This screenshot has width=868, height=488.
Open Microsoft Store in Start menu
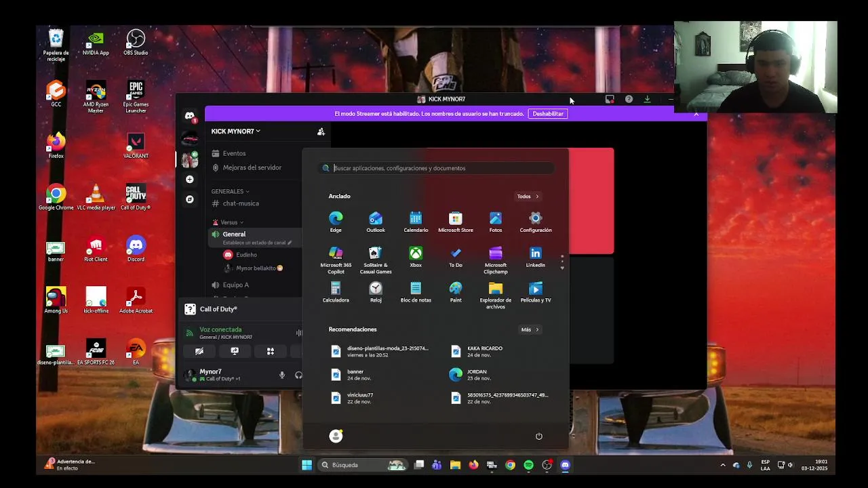[x=456, y=222]
